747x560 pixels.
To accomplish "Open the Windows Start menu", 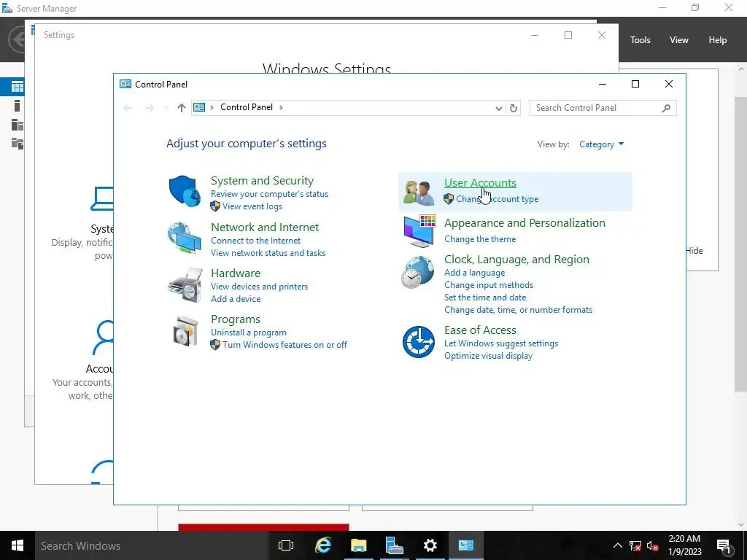I will 18,545.
